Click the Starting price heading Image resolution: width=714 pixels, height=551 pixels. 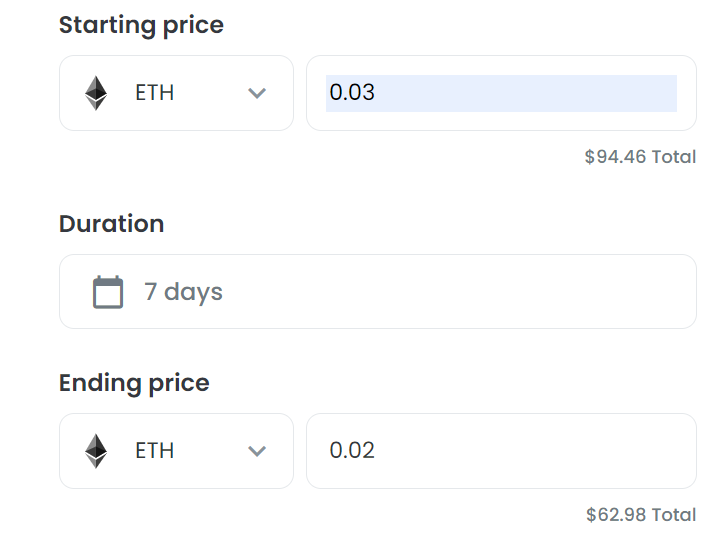[141, 25]
